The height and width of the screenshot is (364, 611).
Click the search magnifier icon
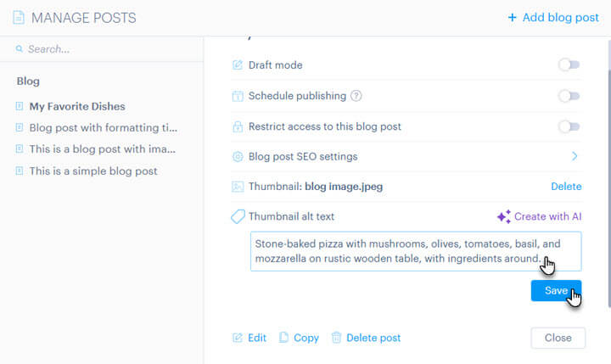[19, 48]
